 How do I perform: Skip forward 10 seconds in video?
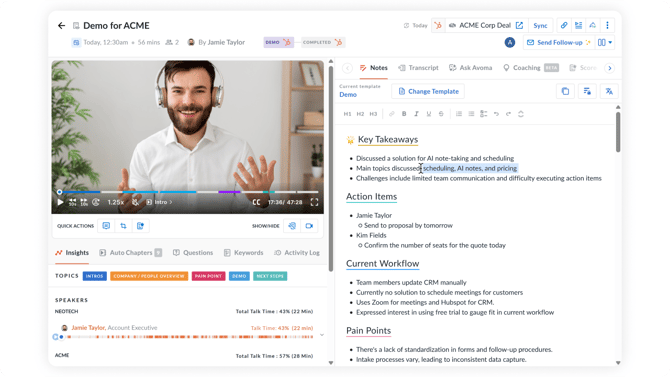(84, 202)
